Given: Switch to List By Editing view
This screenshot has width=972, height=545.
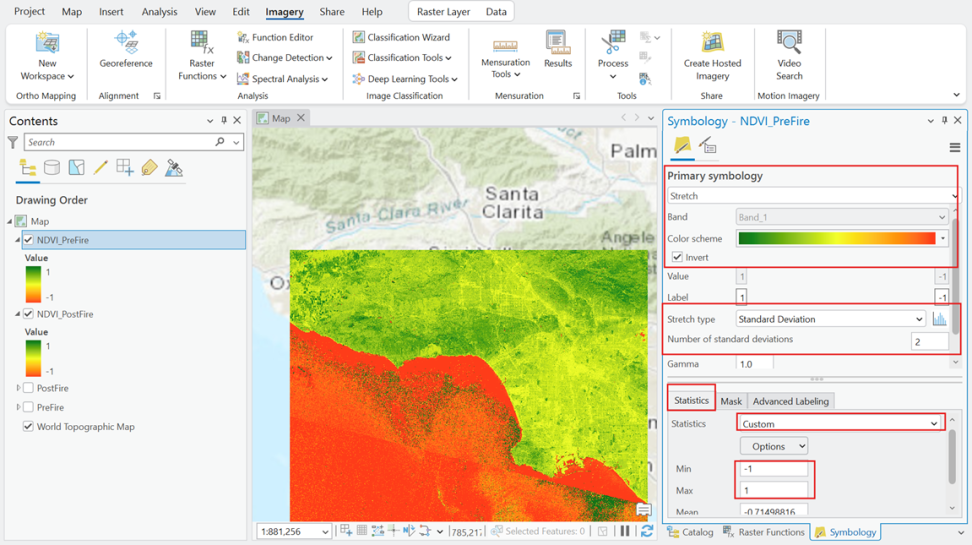Looking at the screenshot, I should coord(100,167).
